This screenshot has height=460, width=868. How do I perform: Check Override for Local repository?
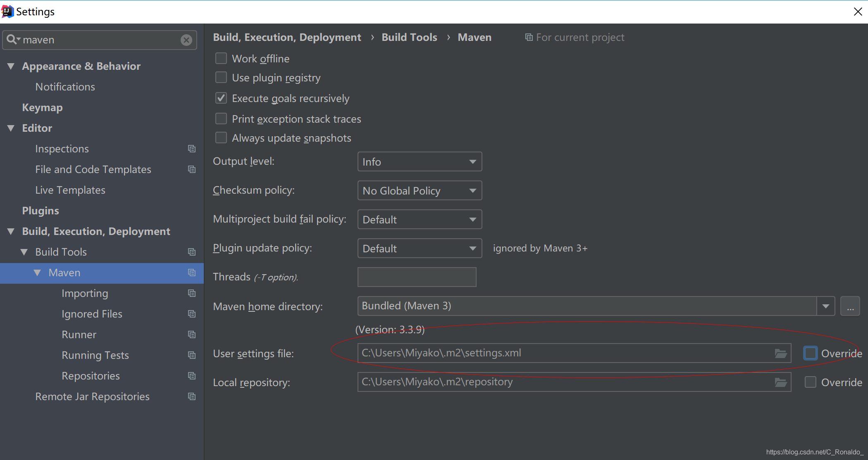coord(810,382)
